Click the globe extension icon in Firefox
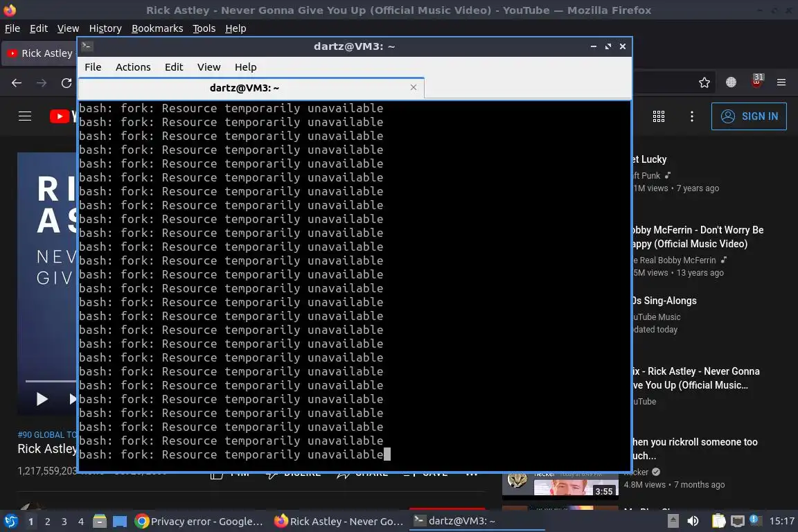 (731, 82)
